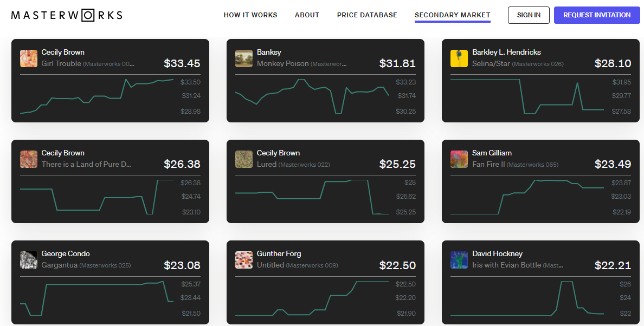Click the large $25.25 card price

[x=397, y=164]
